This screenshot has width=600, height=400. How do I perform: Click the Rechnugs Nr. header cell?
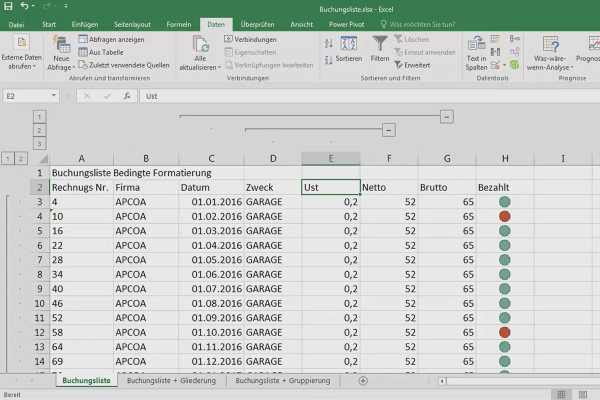coord(82,187)
